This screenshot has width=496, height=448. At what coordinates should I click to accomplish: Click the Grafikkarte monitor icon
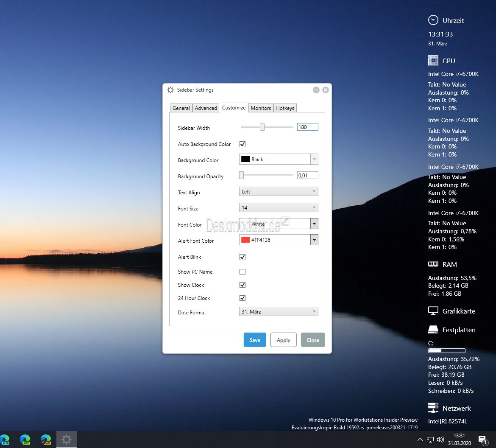[433, 311]
